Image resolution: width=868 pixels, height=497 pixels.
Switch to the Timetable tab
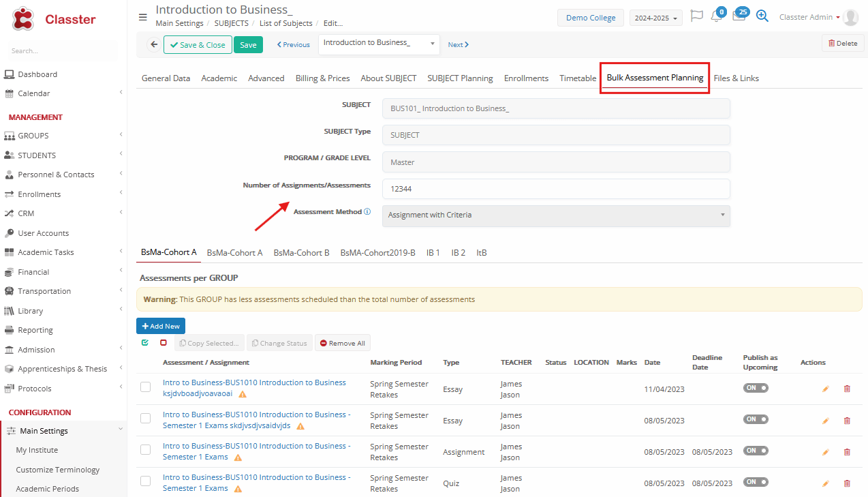[577, 78]
